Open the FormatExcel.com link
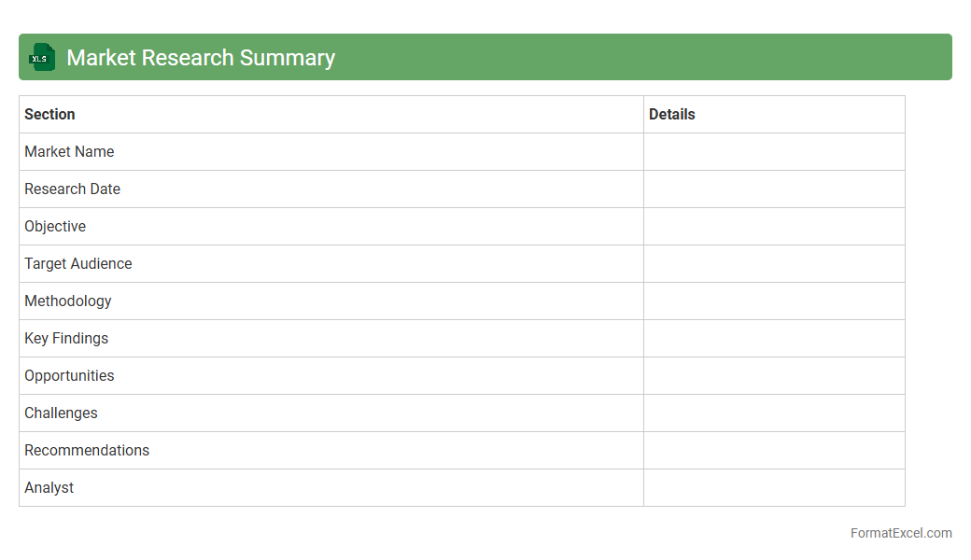The image size is (971, 560). (901, 533)
